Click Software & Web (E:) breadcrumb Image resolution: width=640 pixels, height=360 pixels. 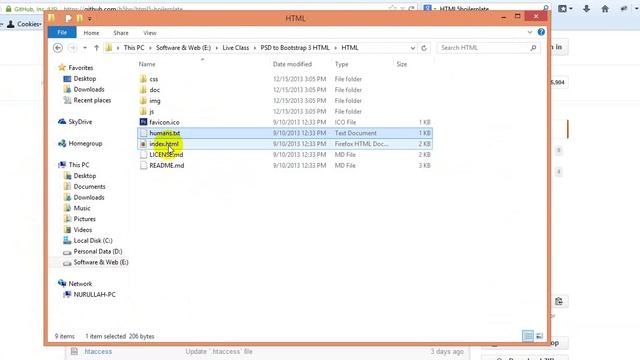183,48
